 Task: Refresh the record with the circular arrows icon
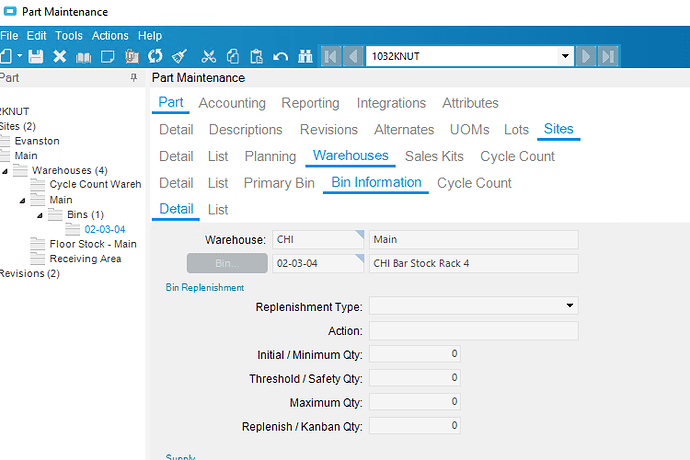155,56
